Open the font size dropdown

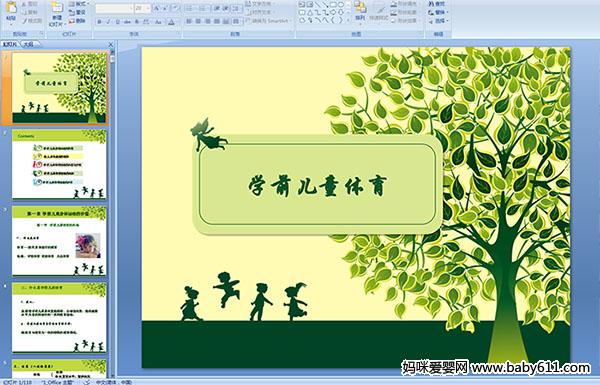point(143,8)
